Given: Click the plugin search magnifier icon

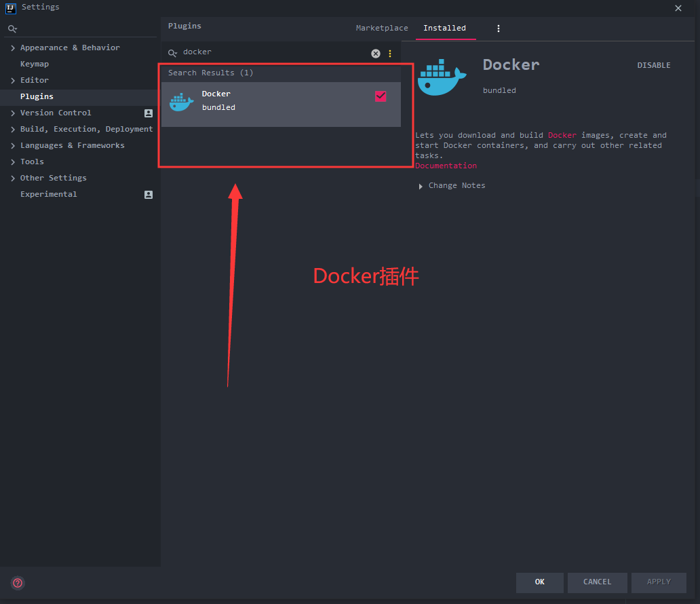Looking at the screenshot, I should point(172,54).
